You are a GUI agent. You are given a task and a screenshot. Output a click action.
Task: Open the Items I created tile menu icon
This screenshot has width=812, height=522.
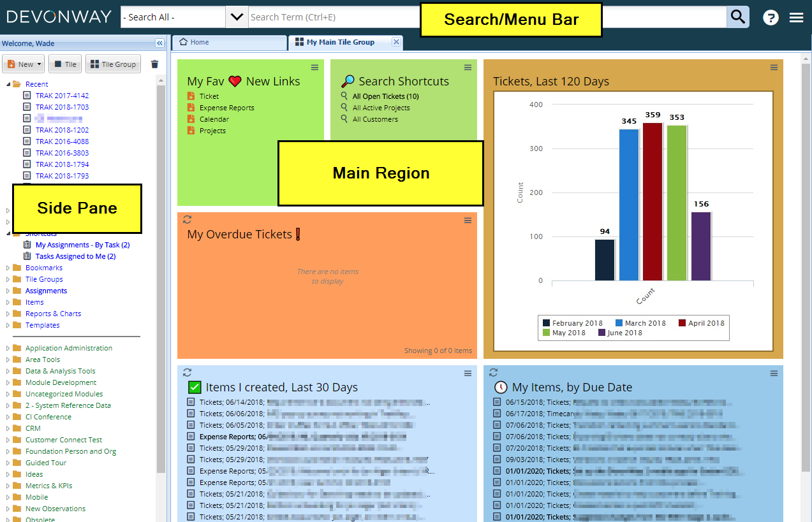[468, 373]
